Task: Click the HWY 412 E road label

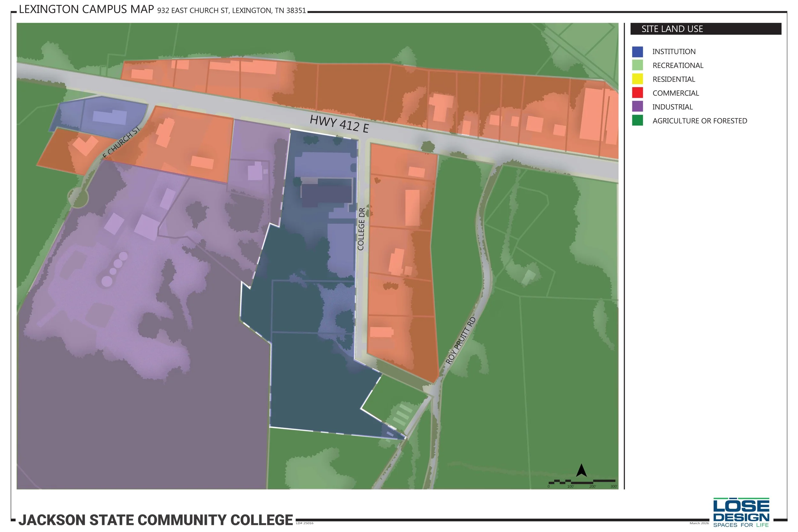Action: click(339, 124)
